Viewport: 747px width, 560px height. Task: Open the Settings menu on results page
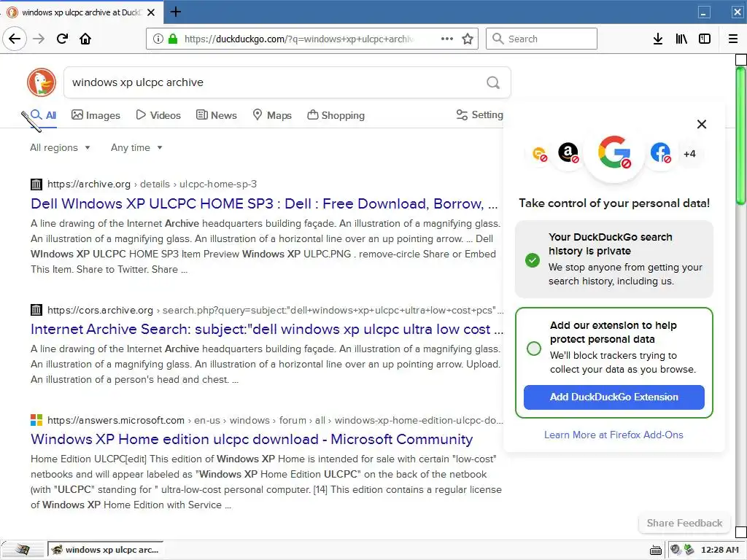pos(479,114)
